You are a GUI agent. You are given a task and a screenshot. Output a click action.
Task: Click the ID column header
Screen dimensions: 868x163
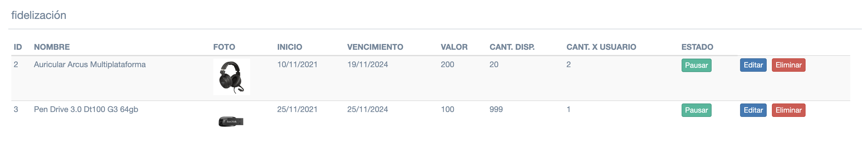(x=18, y=47)
